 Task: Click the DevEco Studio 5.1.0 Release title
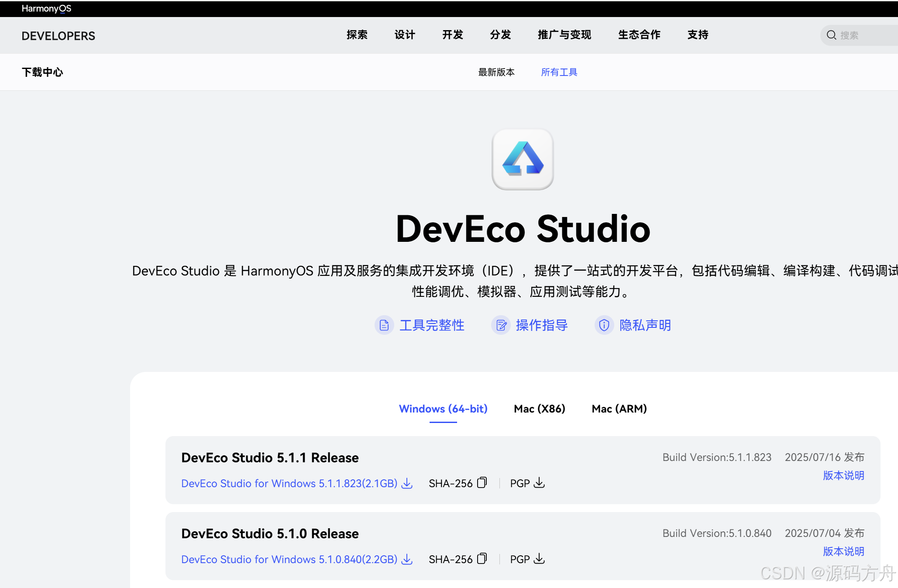pyautogui.click(x=270, y=533)
